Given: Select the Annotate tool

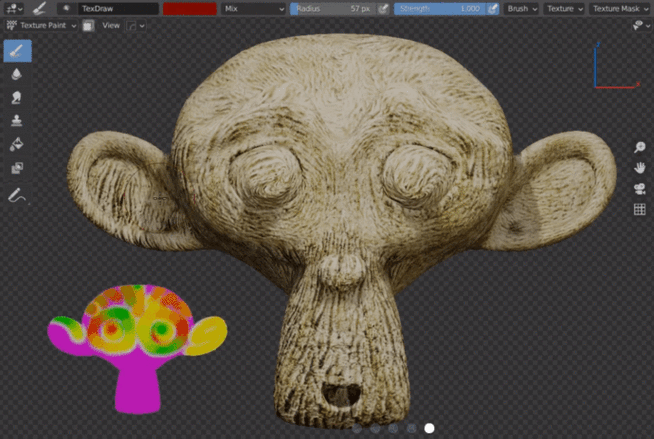Looking at the screenshot, I should 17,195.
